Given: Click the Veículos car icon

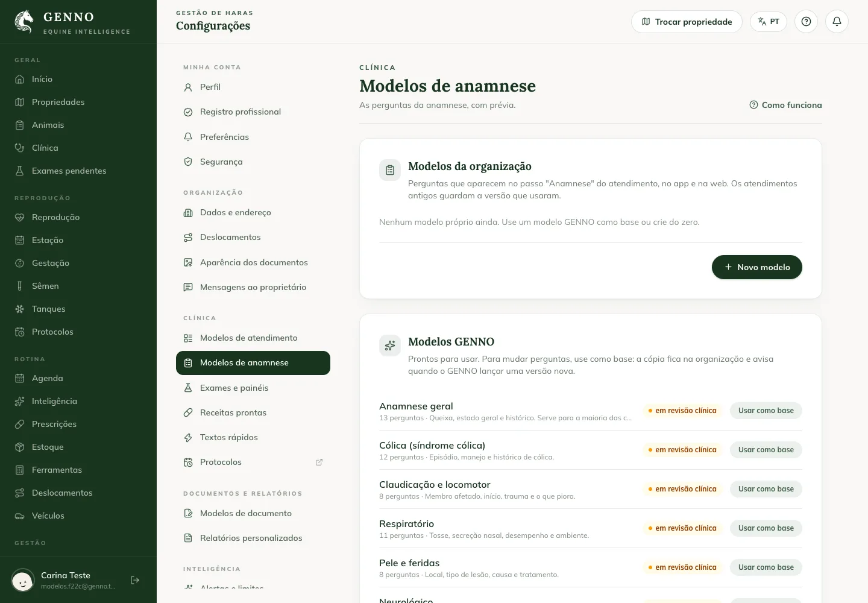Looking at the screenshot, I should (20, 516).
